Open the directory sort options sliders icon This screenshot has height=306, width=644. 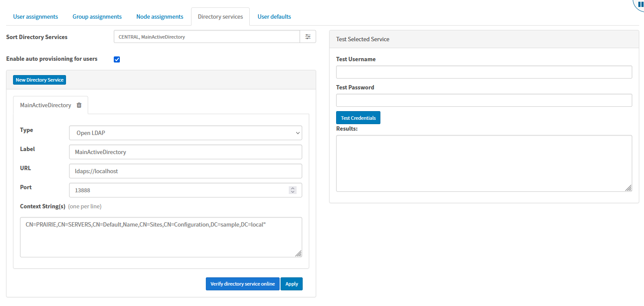[308, 36]
